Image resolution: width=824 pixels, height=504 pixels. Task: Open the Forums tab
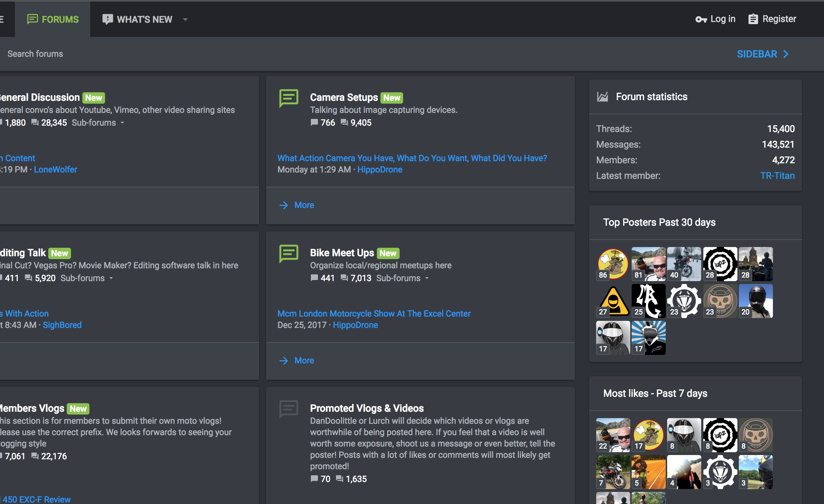point(53,19)
